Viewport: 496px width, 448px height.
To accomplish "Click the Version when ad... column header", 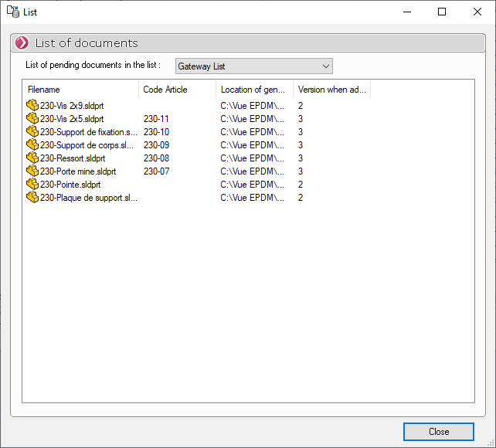I will pos(331,90).
